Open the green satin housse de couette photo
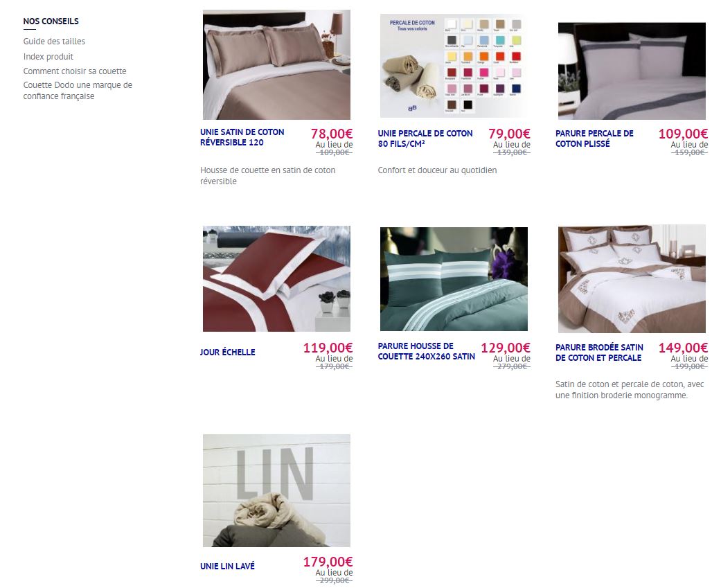 [454, 279]
